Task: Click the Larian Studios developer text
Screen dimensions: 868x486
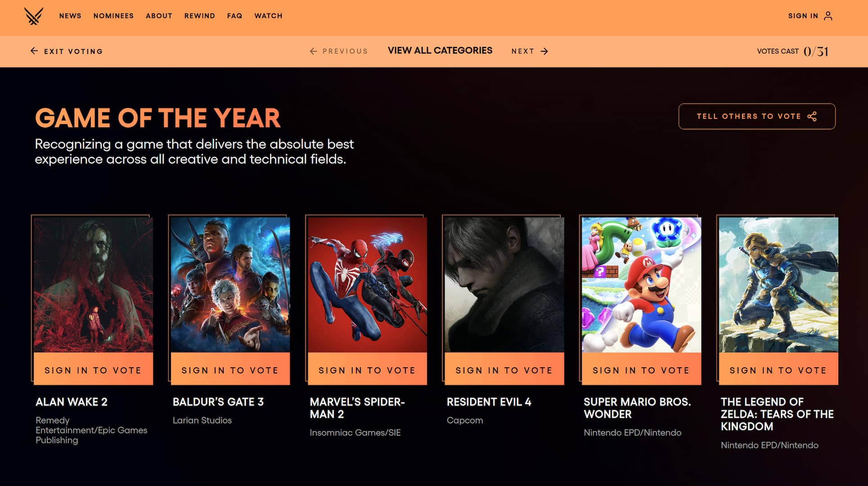Action: 202,420
